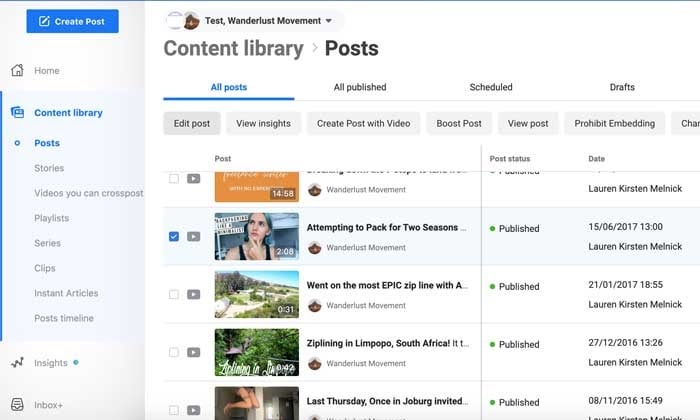The height and width of the screenshot is (420, 700).
Task: Open Series in the sidebar
Action: (x=47, y=243)
